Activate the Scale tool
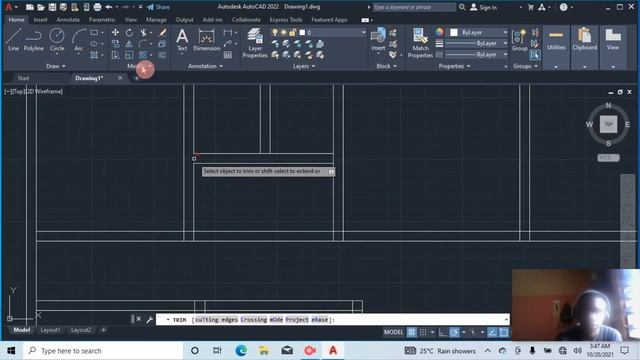640x360 pixels. click(x=129, y=55)
